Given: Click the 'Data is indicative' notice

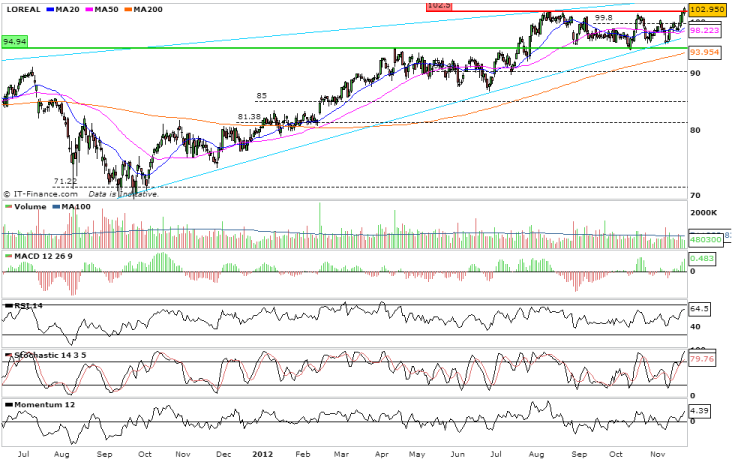Looking at the screenshot, I should (x=124, y=194).
